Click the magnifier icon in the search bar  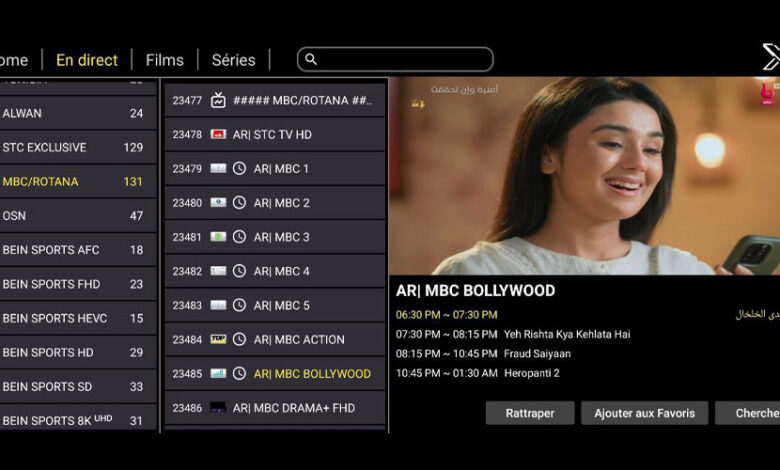tap(311, 60)
